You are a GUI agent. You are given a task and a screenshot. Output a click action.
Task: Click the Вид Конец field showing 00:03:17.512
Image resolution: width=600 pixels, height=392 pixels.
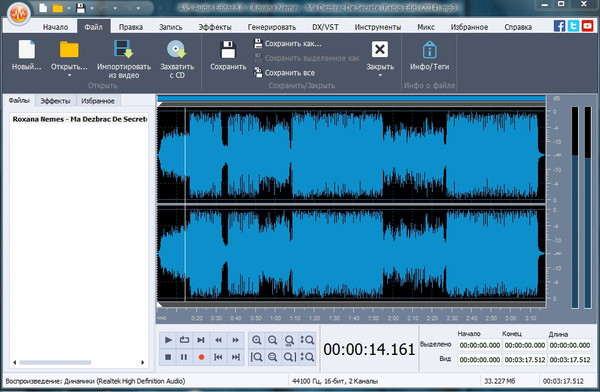click(525, 359)
